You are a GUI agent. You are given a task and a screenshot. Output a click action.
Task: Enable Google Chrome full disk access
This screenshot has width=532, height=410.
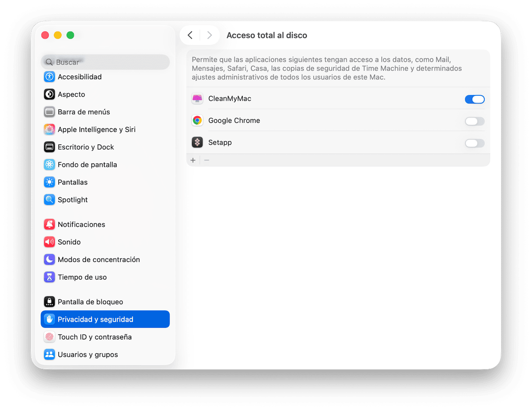(x=474, y=121)
